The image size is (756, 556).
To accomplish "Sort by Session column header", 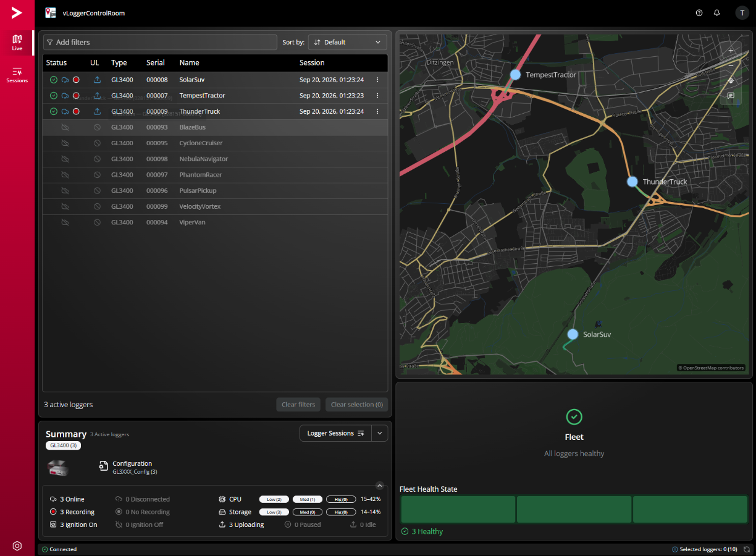I will click(x=312, y=62).
